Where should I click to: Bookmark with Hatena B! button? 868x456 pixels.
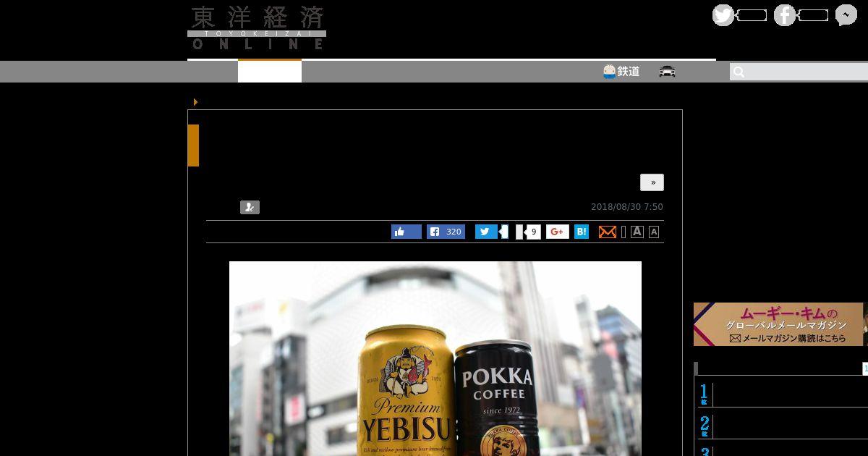click(x=582, y=232)
